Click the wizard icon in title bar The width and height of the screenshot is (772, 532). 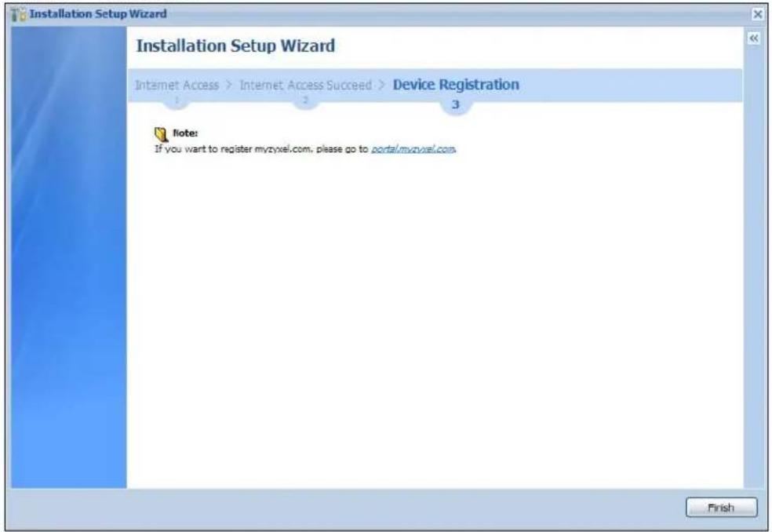(x=19, y=15)
